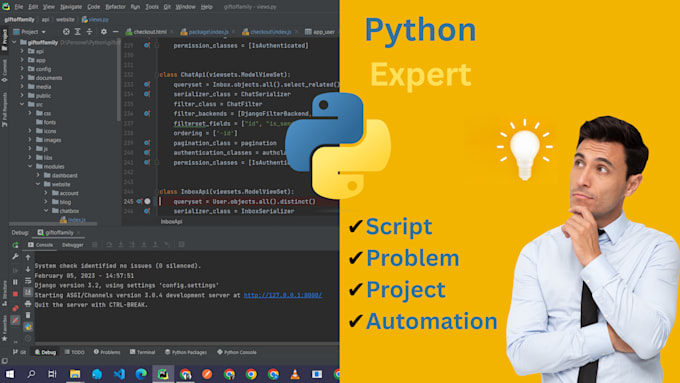680x383 pixels.
Task: Open the http://127.0.0.1:8000/ server link
Action: click(283, 295)
